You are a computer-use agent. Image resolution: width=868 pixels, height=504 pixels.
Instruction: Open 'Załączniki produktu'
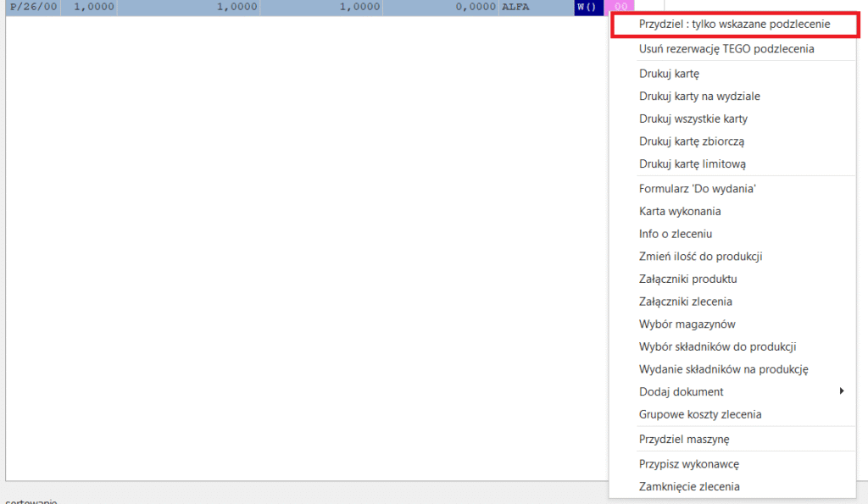tap(687, 279)
